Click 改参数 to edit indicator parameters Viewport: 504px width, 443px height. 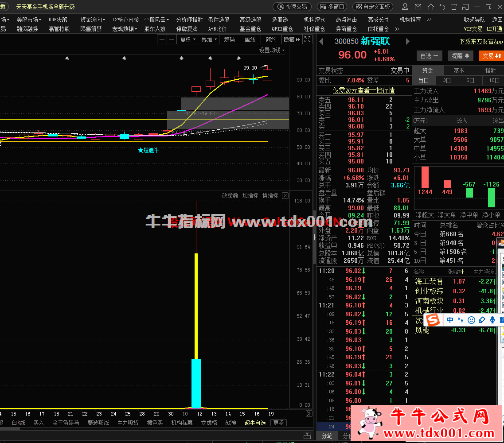[x=230, y=196]
